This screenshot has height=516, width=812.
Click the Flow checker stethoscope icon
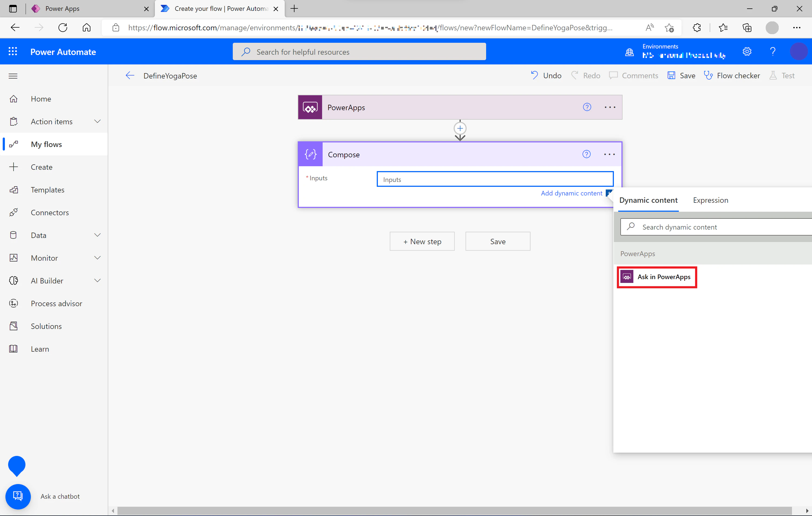708,76
